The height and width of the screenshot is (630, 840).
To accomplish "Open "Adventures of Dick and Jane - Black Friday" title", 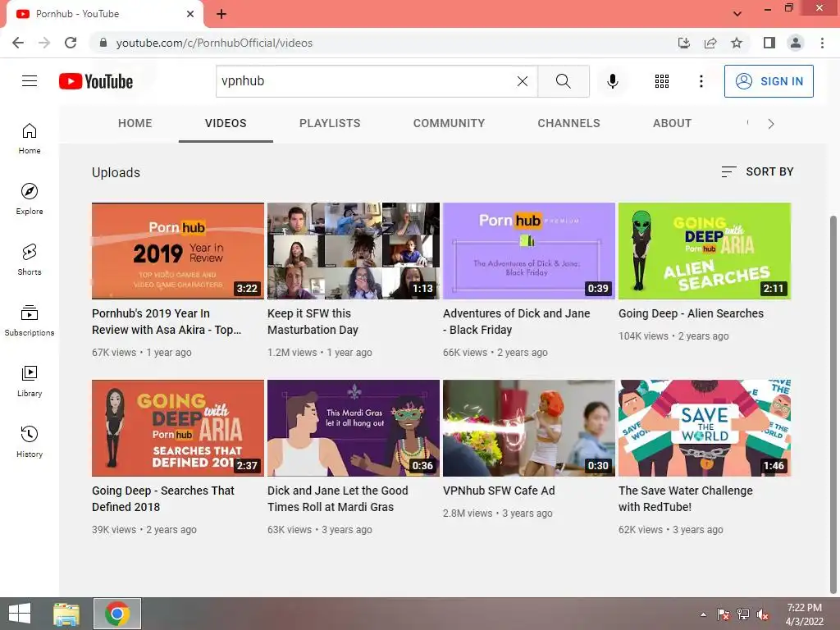I will click(x=517, y=322).
